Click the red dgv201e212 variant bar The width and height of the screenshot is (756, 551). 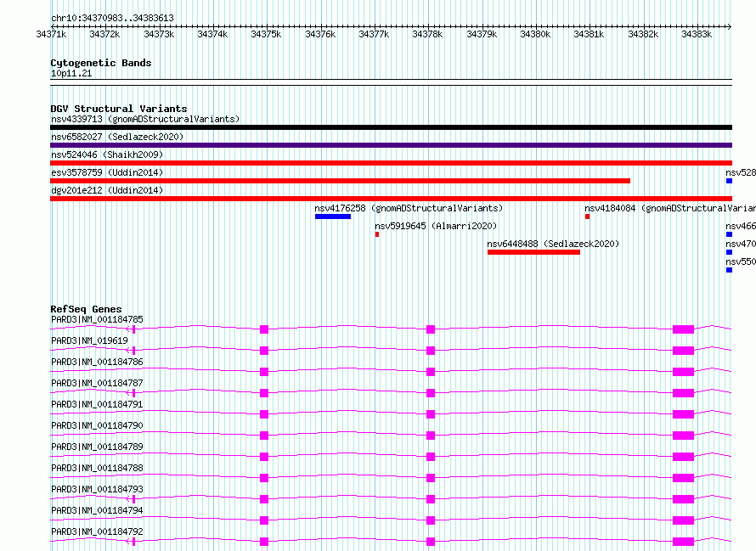point(391,199)
